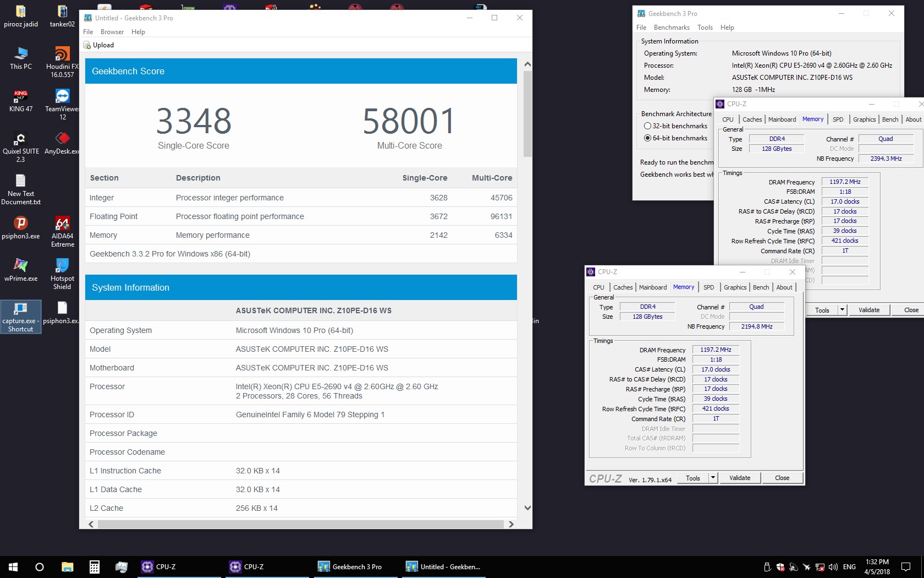Switch to About tab in front CPU-Z
Screen dimensions: 924x578
pos(784,287)
